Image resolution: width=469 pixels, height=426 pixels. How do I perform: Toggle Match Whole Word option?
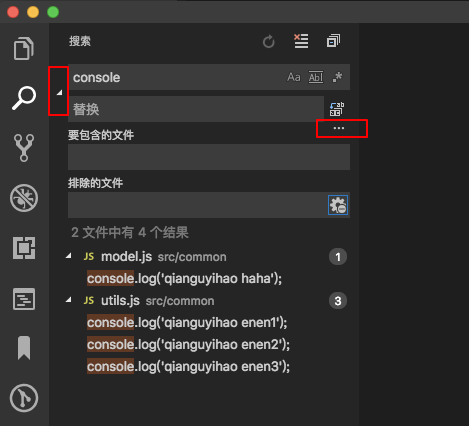coord(316,77)
